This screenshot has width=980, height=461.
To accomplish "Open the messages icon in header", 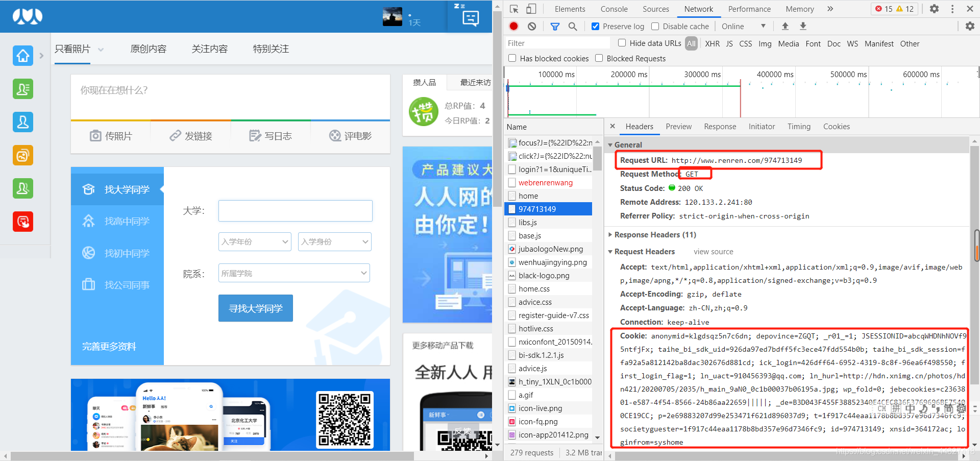I will 470,18.
